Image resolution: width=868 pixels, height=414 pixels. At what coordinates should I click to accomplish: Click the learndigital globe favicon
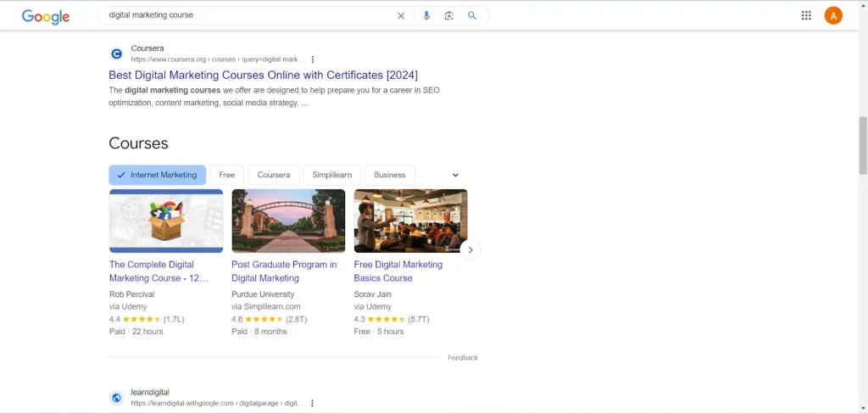116,397
